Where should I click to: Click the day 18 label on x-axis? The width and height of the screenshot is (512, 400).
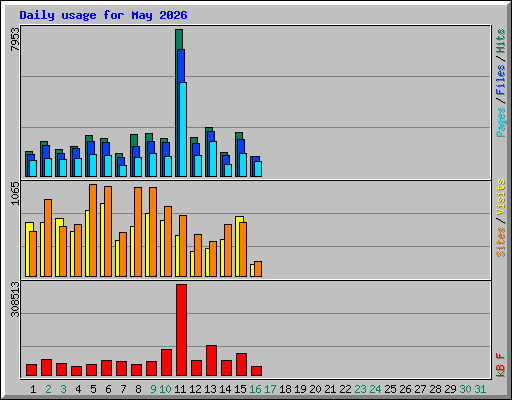[285, 389]
